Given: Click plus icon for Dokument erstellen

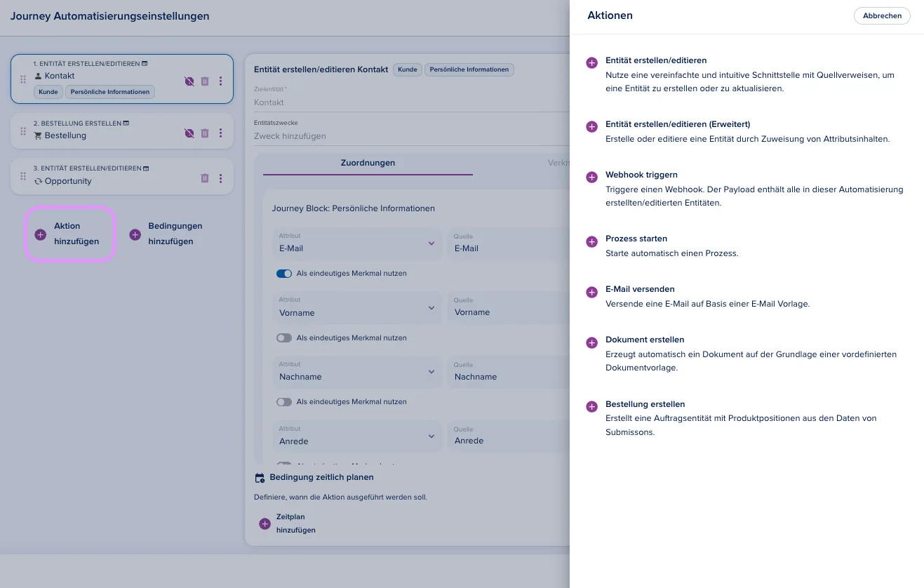Looking at the screenshot, I should [591, 342].
